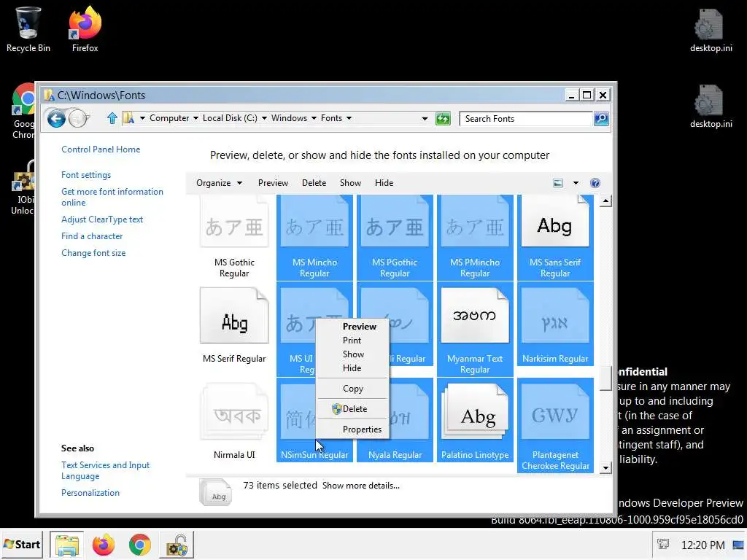Select MS Sans Serif Regular font

point(555,237)
